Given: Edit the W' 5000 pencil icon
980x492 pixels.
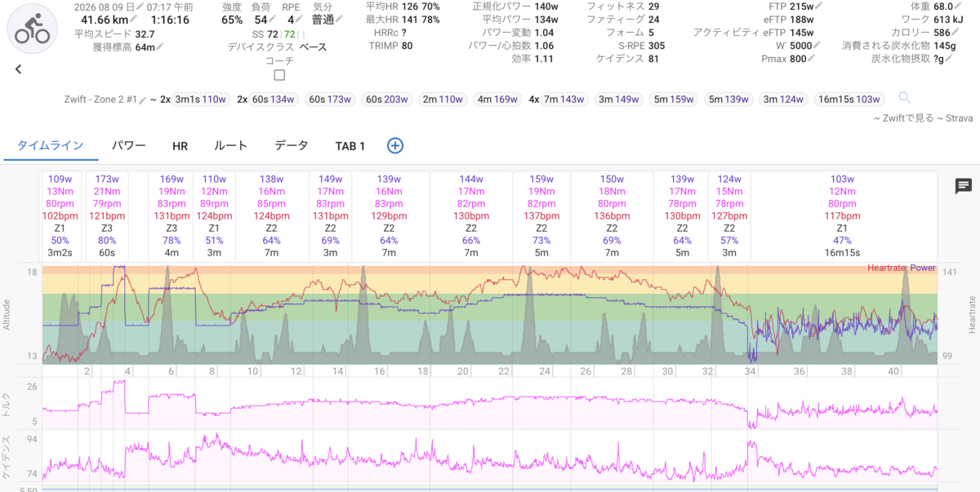Looking at the screenshot, I should click(817, 46).
